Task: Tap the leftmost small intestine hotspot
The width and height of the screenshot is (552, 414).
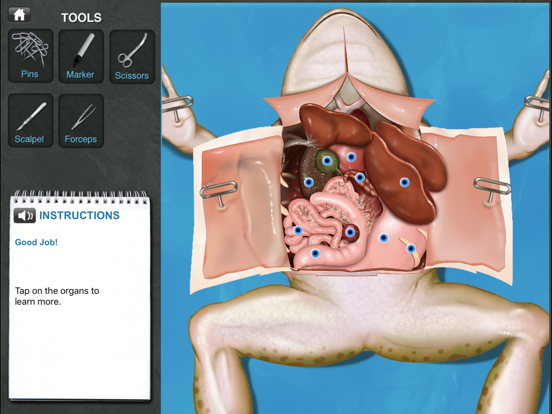Action: (298, 231)
